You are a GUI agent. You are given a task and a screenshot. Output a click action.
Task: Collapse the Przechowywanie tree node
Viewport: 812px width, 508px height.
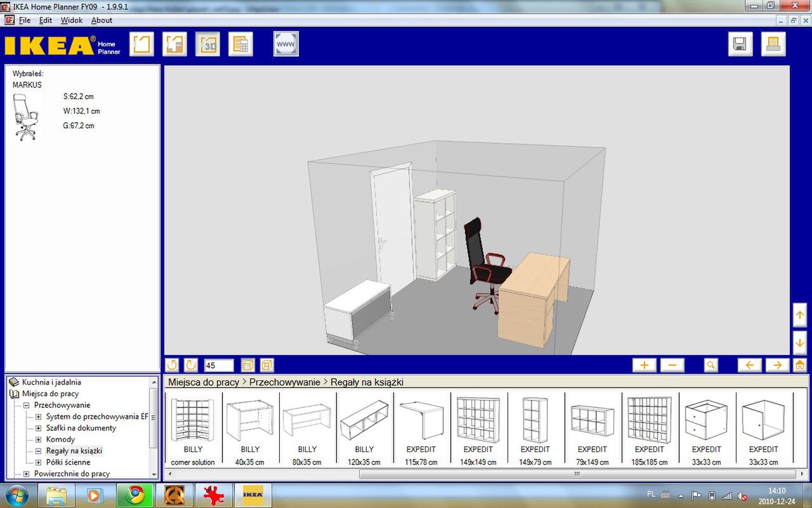27,405
